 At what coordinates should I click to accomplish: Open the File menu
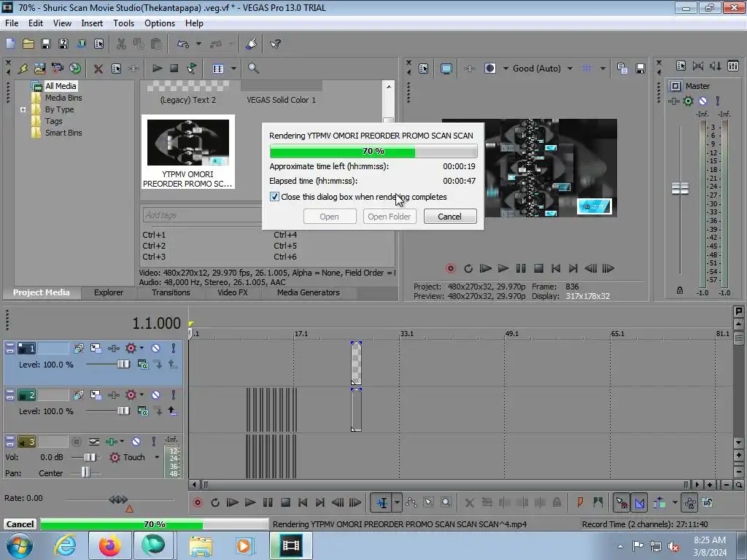12,23
